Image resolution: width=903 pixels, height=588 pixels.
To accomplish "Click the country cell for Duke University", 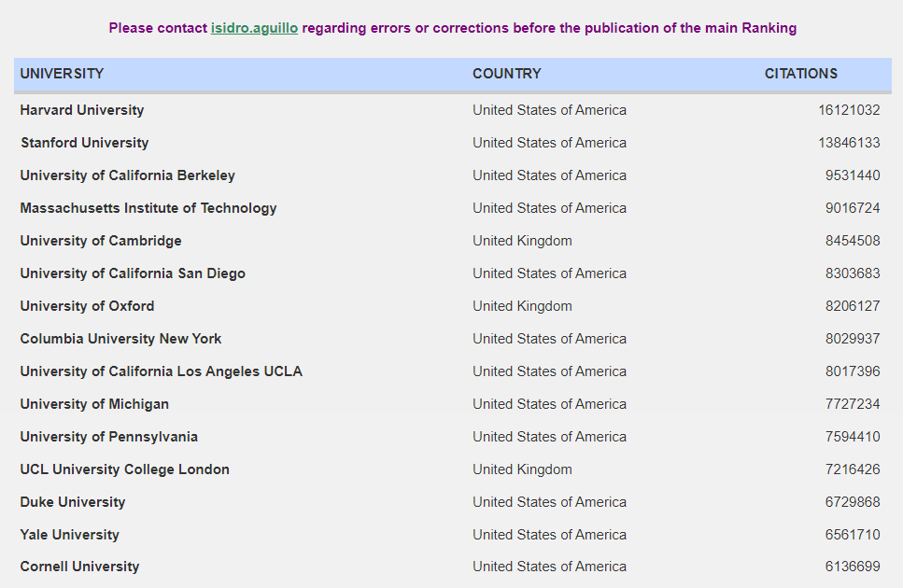I will (549, 502).
